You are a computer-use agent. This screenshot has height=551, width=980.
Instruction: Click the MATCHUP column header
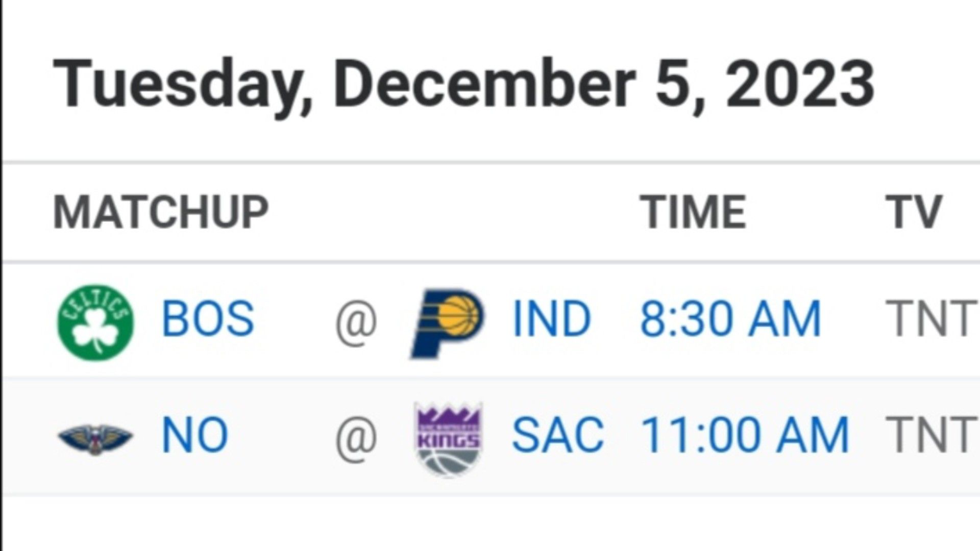click(161, 212)
